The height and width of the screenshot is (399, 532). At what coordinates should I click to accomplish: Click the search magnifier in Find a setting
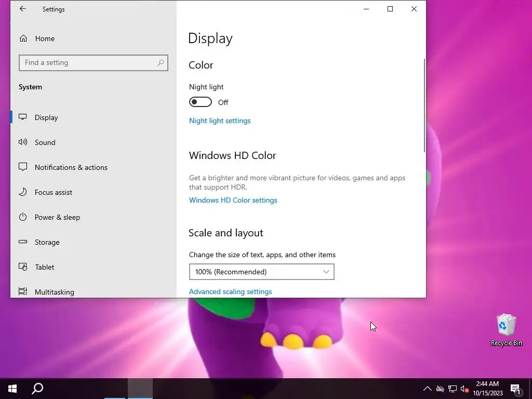[161, 62]
